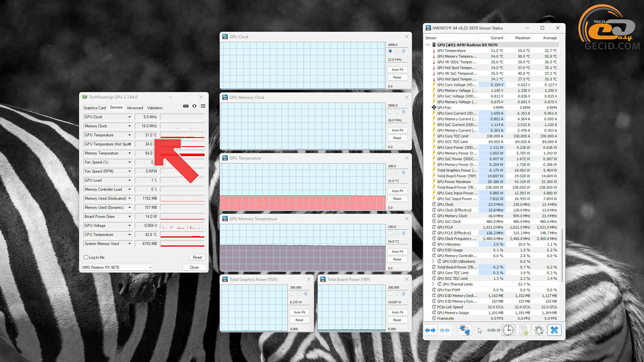Click Auto Fit in GPU Clock graph
This screenshot has height=362, width=644.
pos(397,70)
